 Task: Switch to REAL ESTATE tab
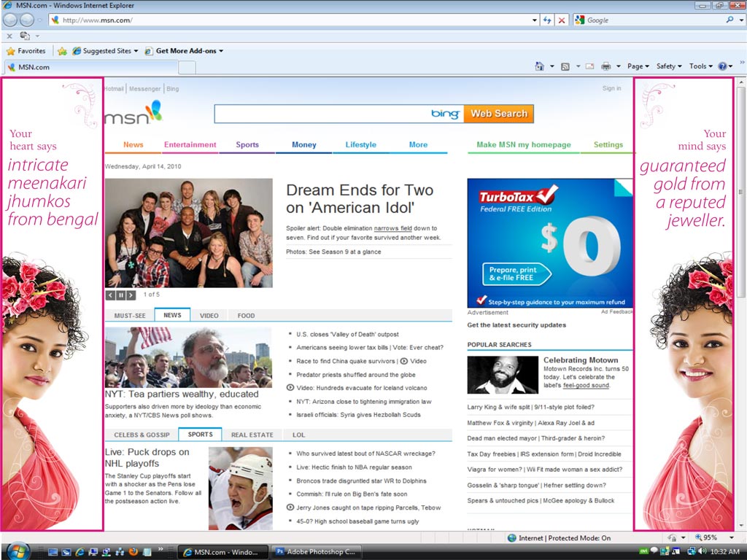tap(252, 435)
